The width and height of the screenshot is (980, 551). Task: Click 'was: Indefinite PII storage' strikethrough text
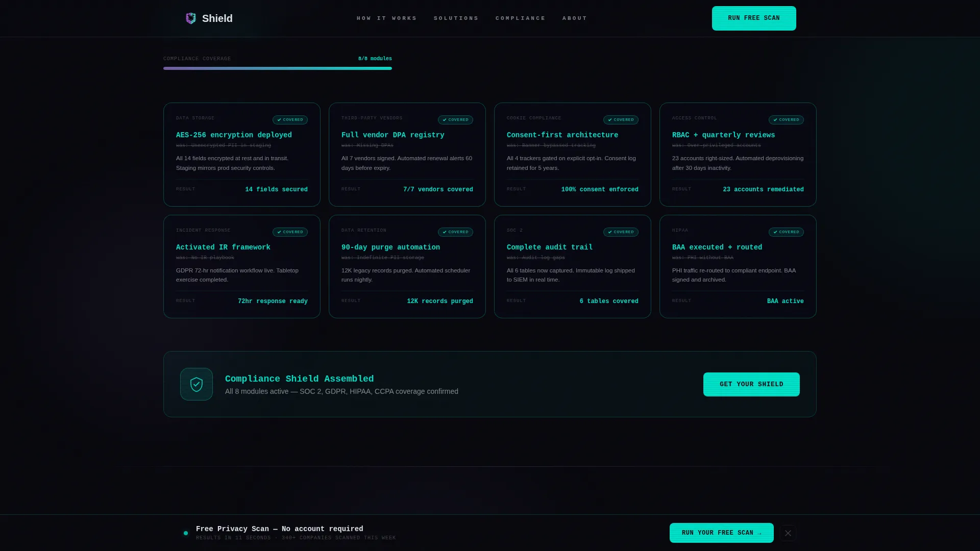(383, 258)
